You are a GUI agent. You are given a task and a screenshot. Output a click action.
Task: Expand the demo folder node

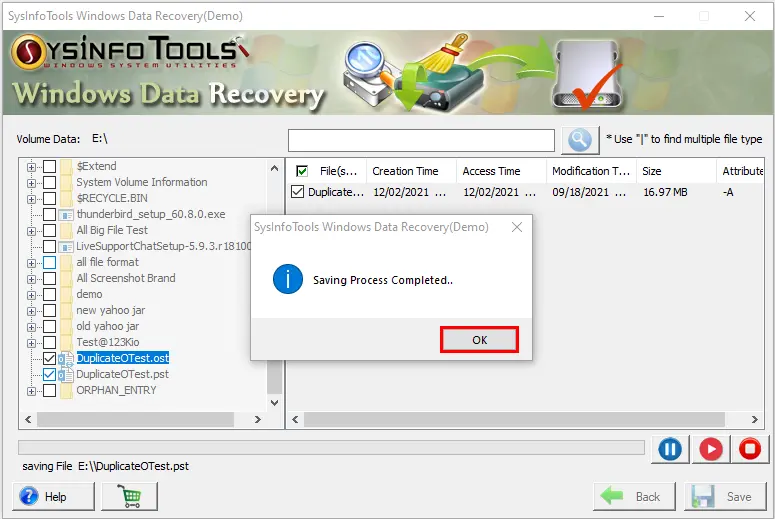click(31, 295)
